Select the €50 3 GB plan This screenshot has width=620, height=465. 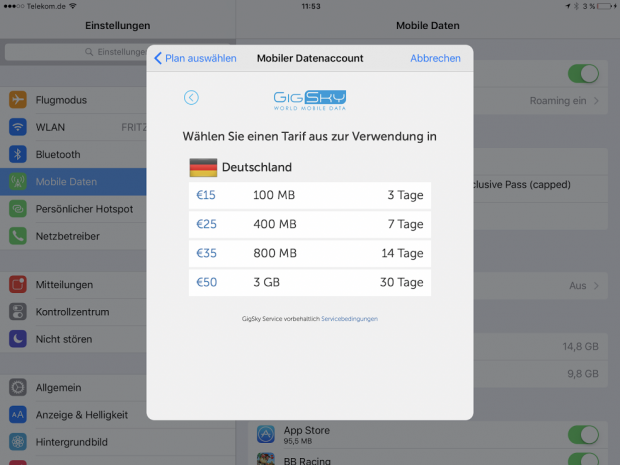tap(310, 282)
